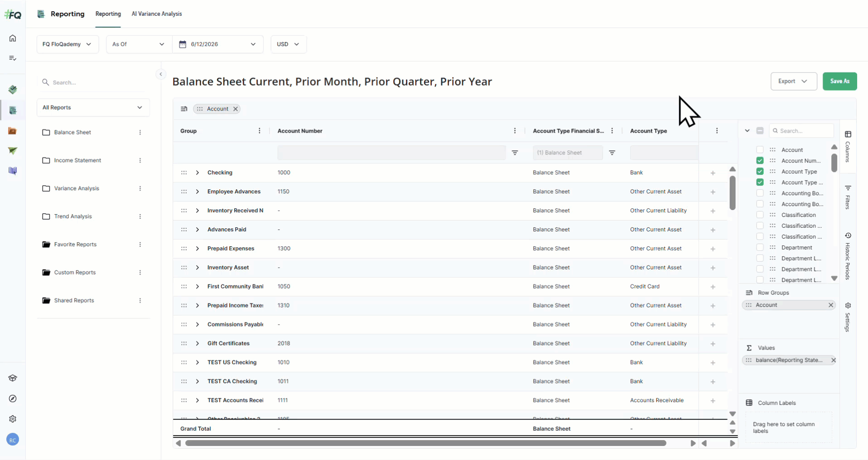Check the Classification column checkbox
This screenshot has width=868, height=460.
pos(760,215)
